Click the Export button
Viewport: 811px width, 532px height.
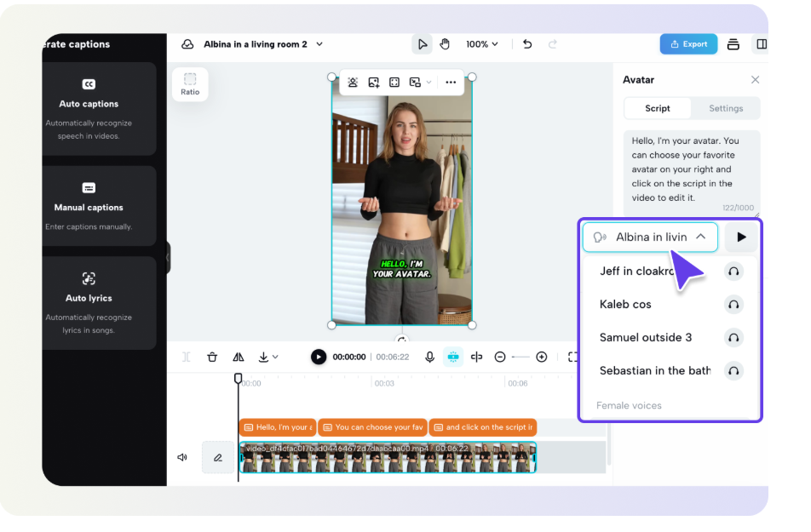coord(688,44)
